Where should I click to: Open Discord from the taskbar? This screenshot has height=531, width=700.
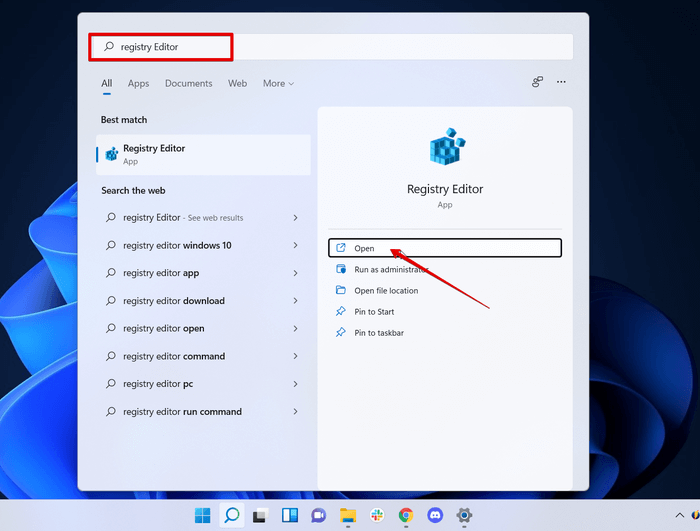coord(435,515)
